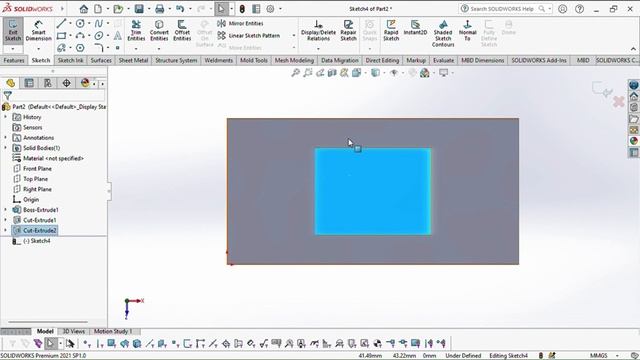Select the Smart Dimension tool
The height and width of the screenshot is (360, 640).
tap(38, 30)
